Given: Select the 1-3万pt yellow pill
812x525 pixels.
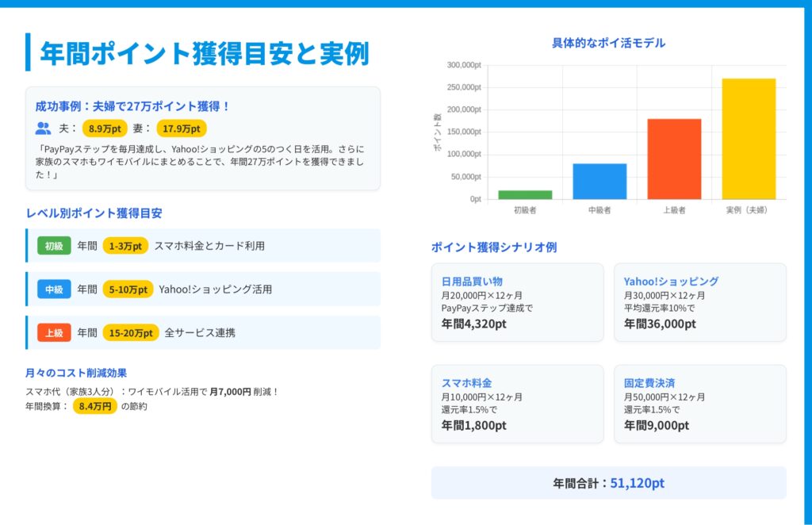Looking at the screenshot, I should (125, 246).
